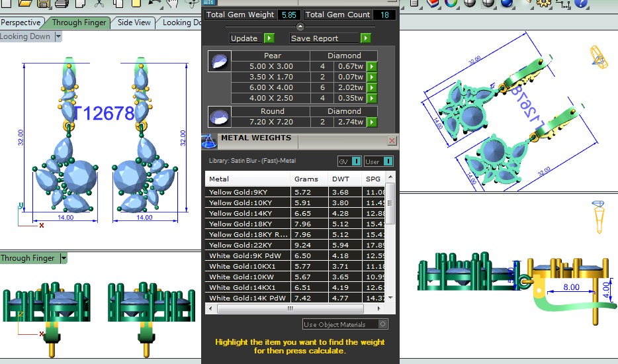Screen dimensions: 618x364
Task: Close the Metal Weights panel
Action: click(x=392, y=141)
